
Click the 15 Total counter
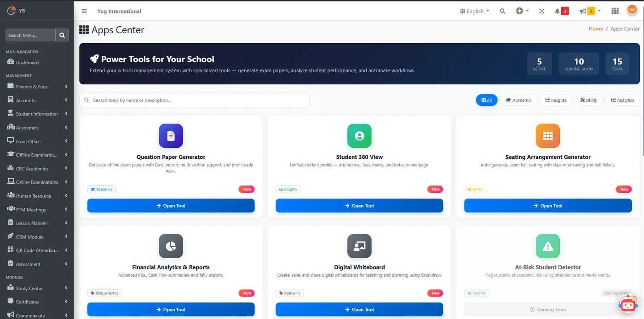coord(617,64)
